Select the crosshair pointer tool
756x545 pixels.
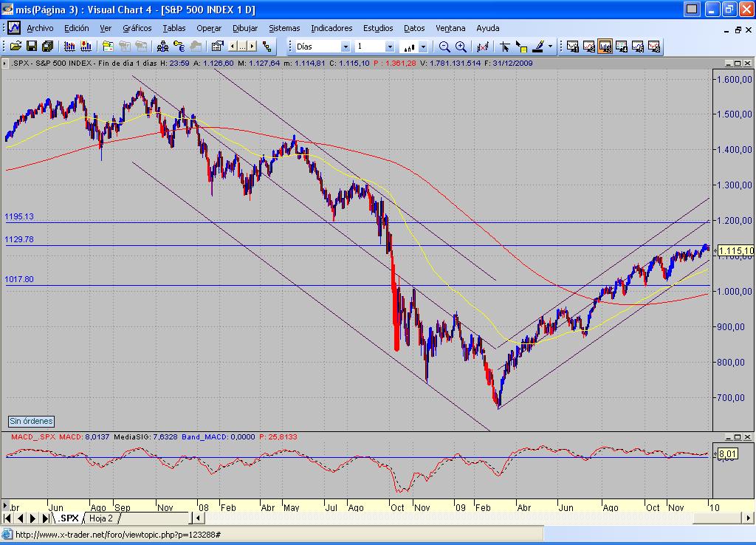click(505, 47)
